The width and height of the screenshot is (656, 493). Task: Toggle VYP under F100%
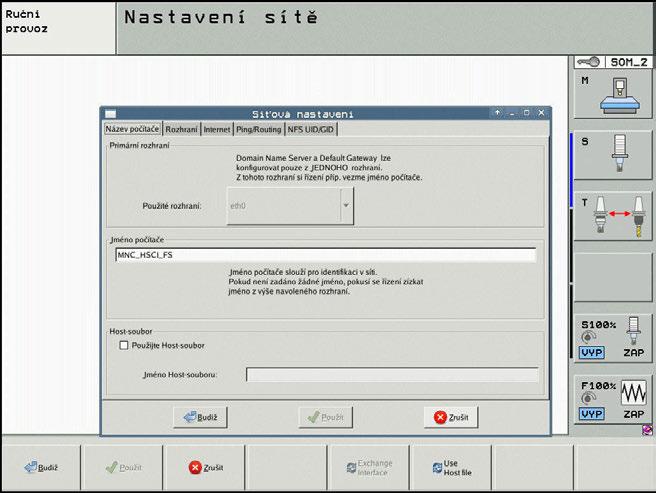click(592, 414)
